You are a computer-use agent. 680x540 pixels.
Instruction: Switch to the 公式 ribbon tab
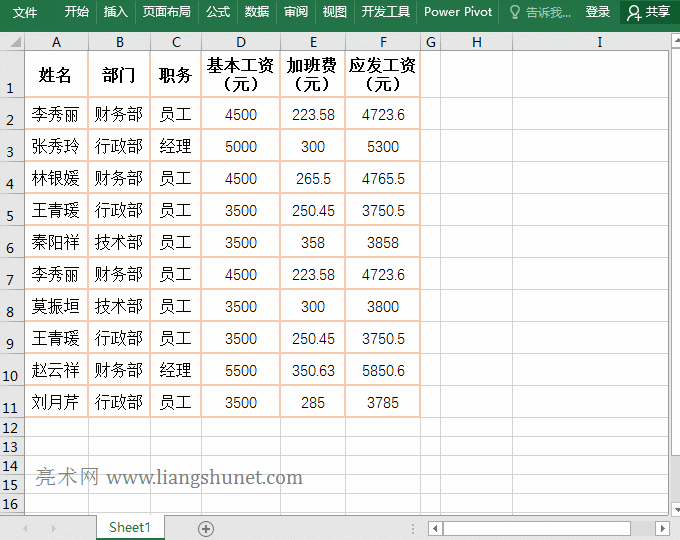pyautogui.click(x=218, y=12)
